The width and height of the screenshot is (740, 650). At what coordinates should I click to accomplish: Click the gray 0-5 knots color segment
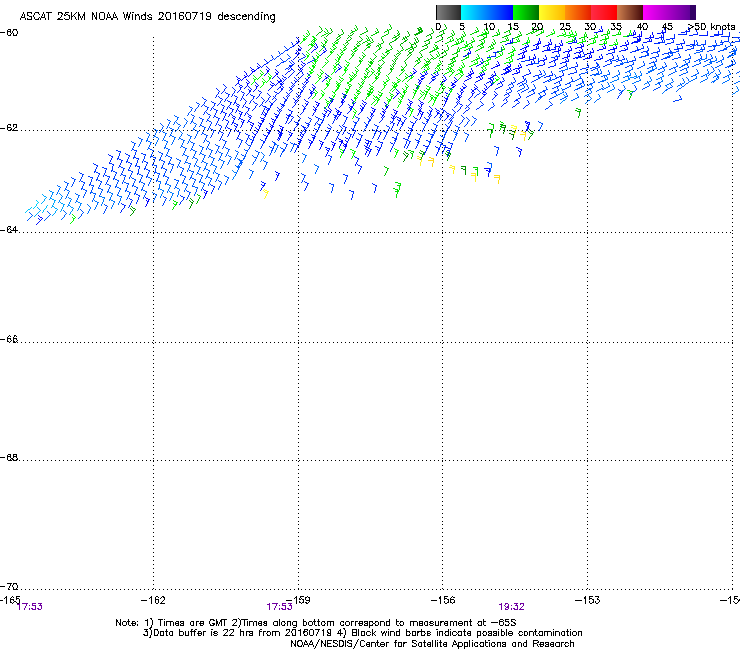click(448, 12)
